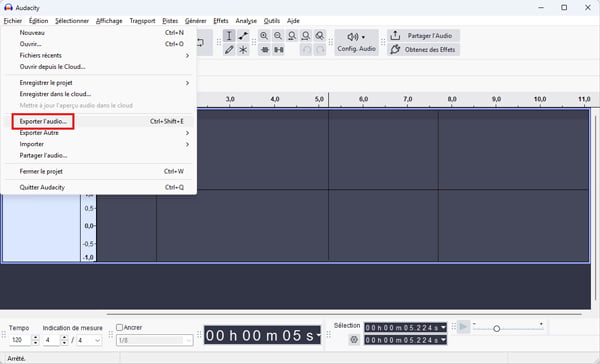Open selection end time format dropdown
The width and height of the screenshot is (600, 364).
(443, 340)
